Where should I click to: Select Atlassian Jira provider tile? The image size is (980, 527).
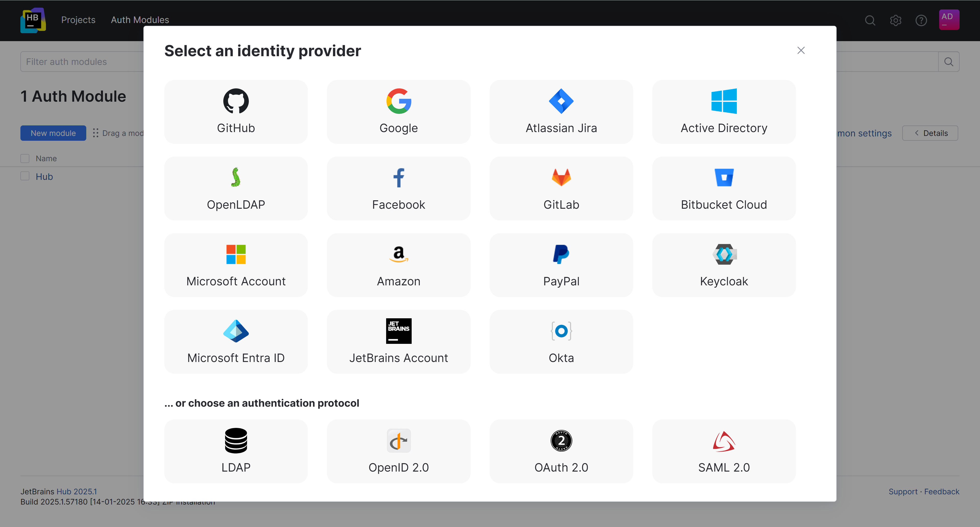[x=561, y=112]
